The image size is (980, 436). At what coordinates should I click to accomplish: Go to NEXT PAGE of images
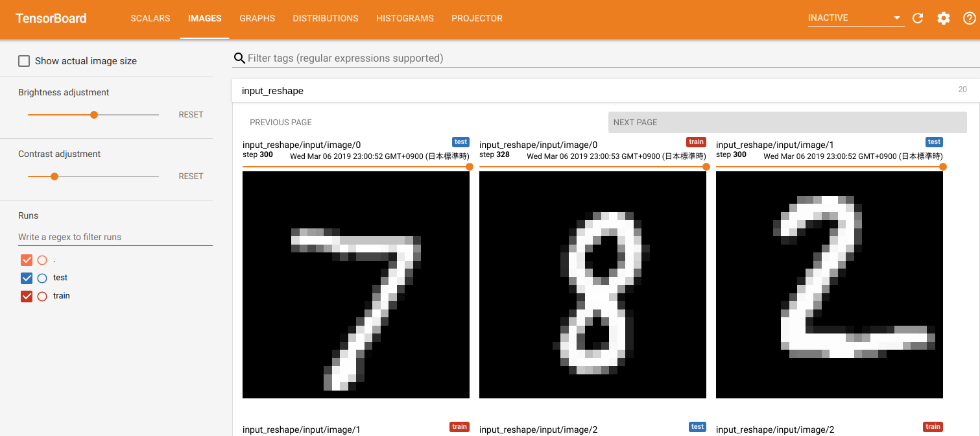coord(787,122)
